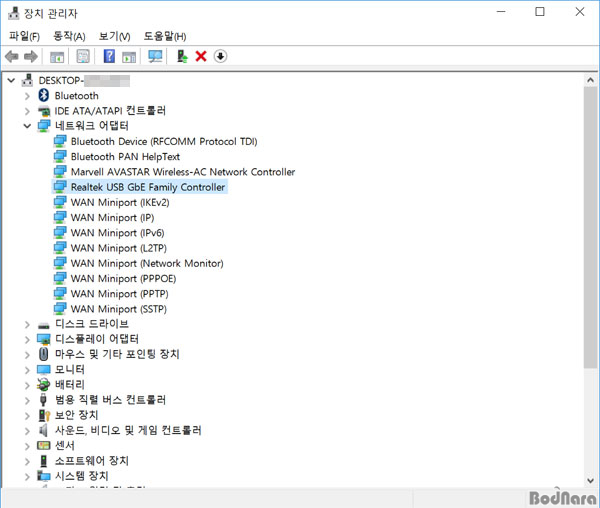Expand IDE ATA/ATAPI 컨트롤러 category

27,111
